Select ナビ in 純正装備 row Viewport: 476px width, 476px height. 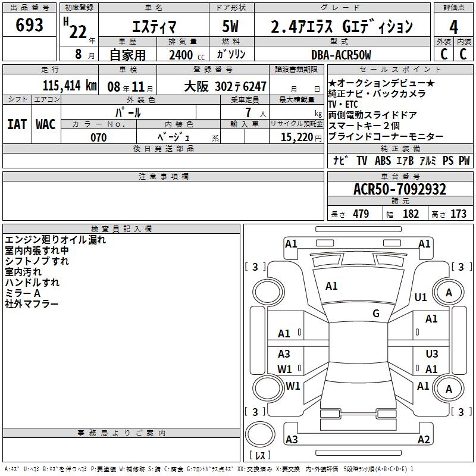point(340,160)
